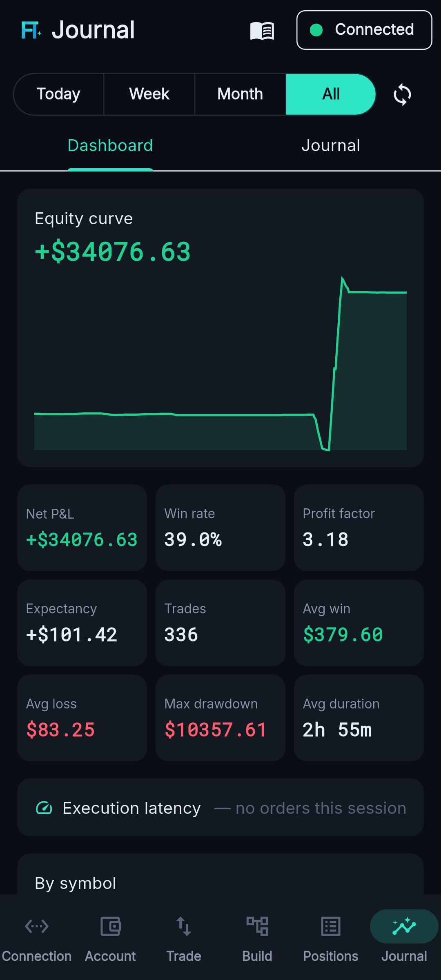
Task: Open the Account wallet icon
Action: [110, 926]
